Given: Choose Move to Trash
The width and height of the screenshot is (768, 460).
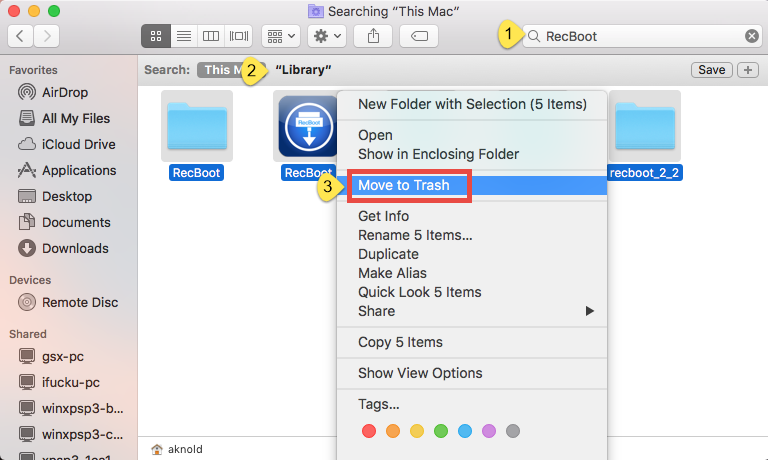Looking at the screenshot, I should click(472, 185).
